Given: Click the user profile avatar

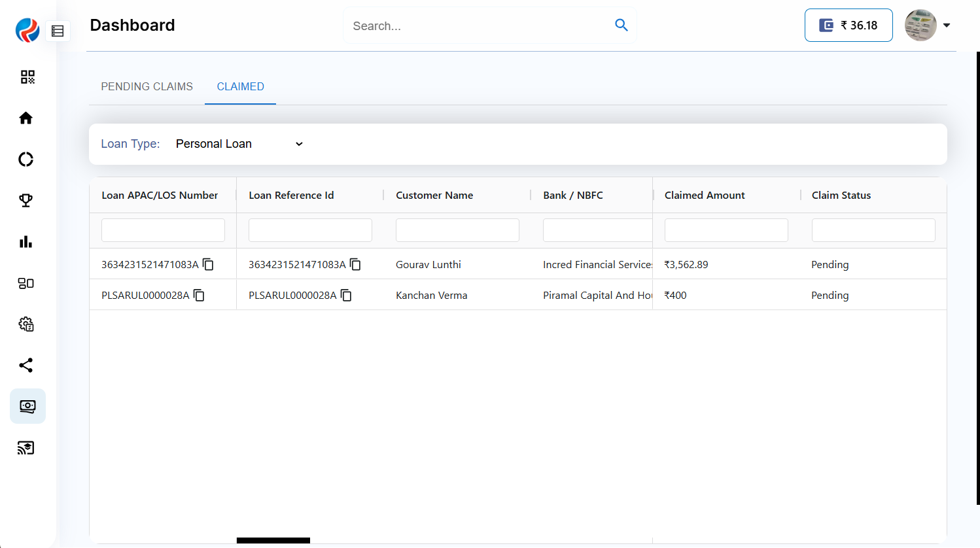Looking at the screenshot, I should 920,26.
